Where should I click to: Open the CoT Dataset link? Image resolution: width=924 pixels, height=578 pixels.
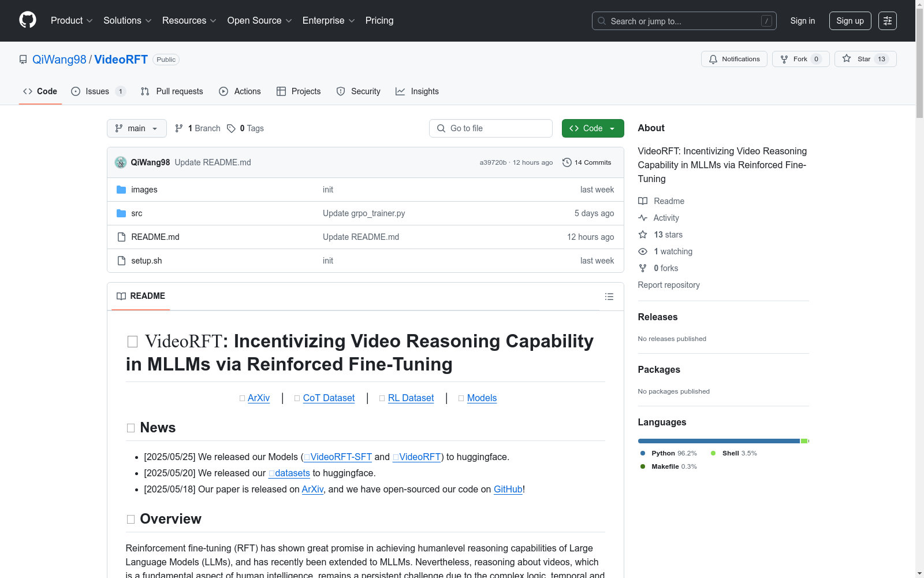[x=329, y=398]
